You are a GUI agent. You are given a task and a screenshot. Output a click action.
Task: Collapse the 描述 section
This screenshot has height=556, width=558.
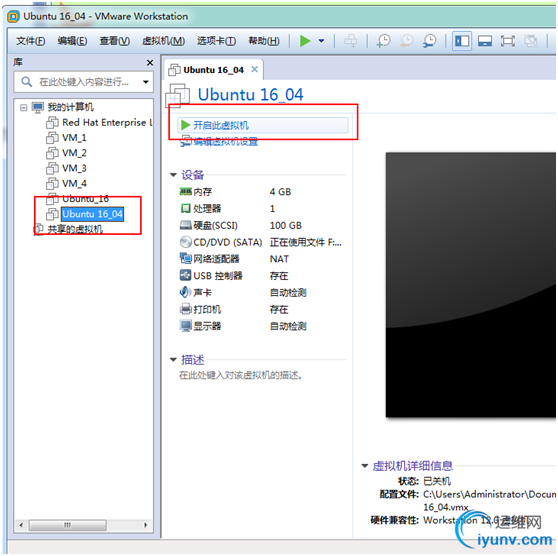[173, 360]
